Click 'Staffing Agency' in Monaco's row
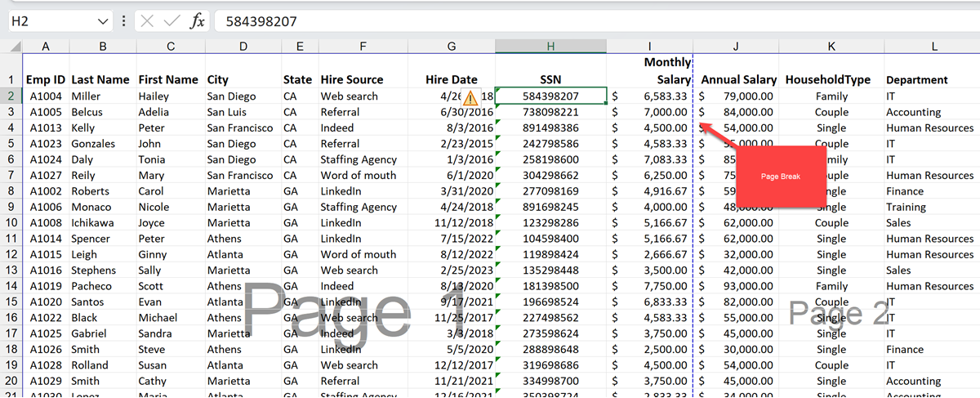Screen dimensions: 980x398 coord(359,207)
